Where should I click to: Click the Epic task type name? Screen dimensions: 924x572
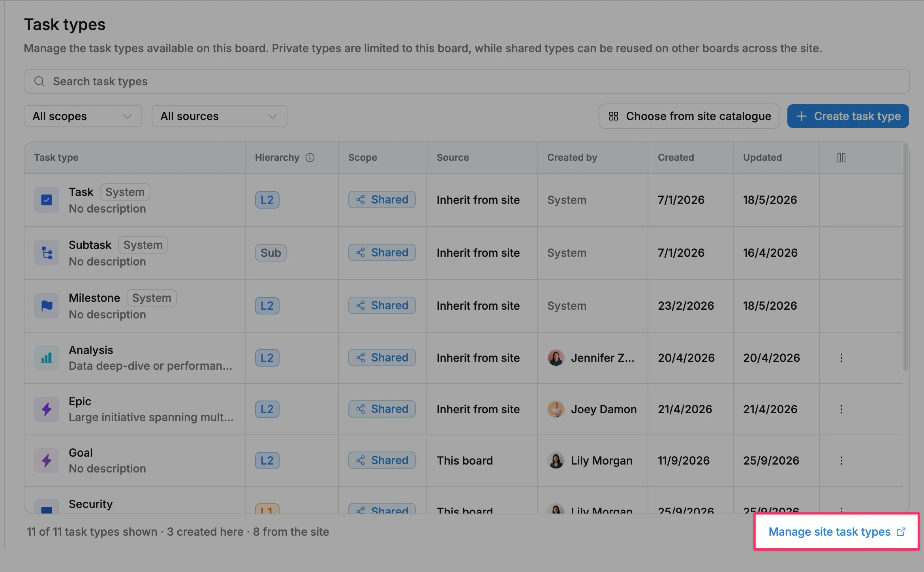[x=80, y=401]
